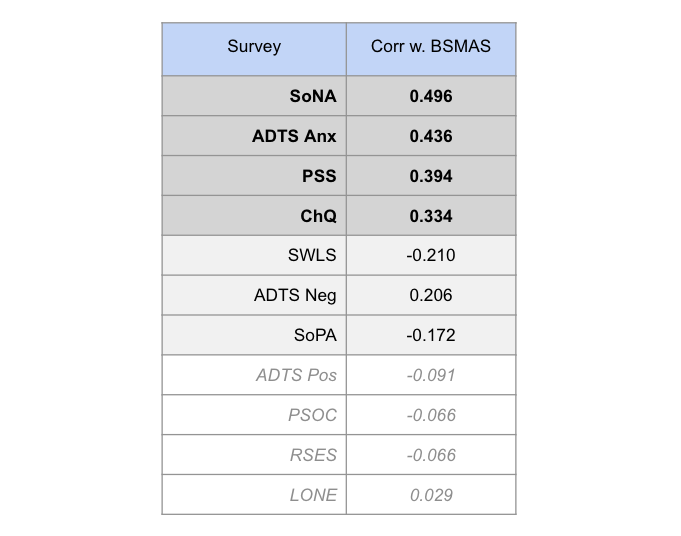Select the 0.394 correlation cell

(431, 176)
